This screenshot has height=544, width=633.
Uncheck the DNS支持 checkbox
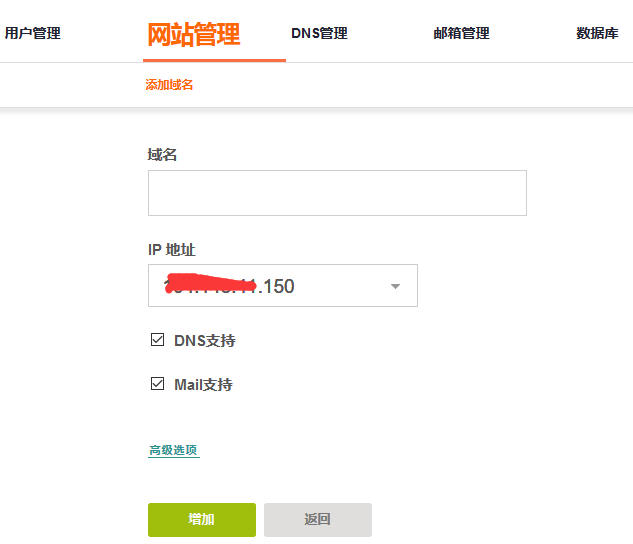[x=157, y=340]
